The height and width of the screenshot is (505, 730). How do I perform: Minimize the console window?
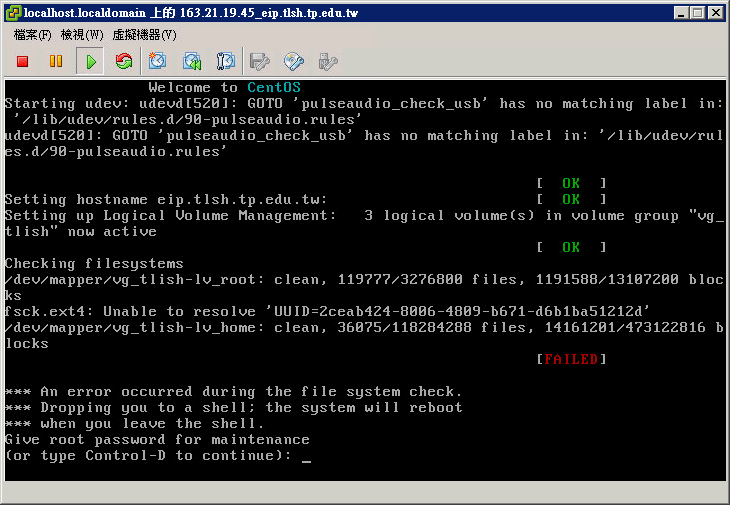[681, 13]
